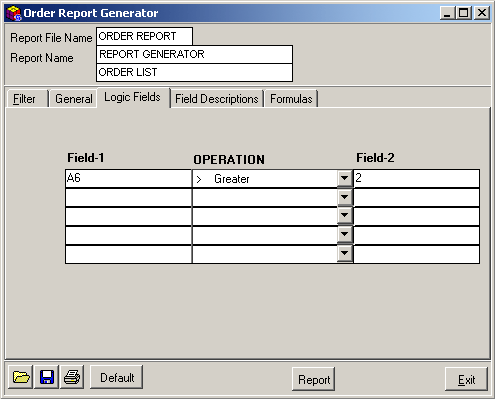Select the Logic Fields tab

(133, 97)
